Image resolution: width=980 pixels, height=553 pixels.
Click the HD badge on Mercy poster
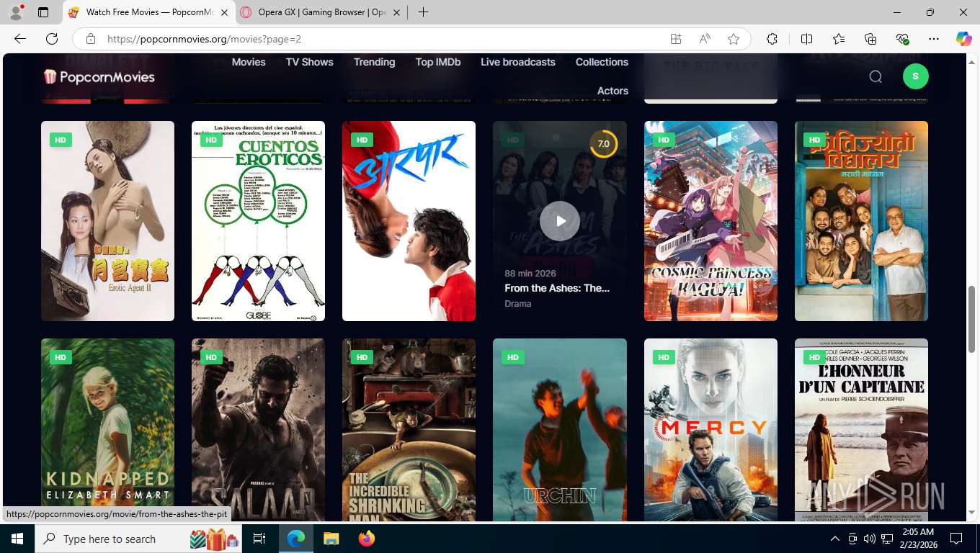pyautogui.click(x=664, y=357)
